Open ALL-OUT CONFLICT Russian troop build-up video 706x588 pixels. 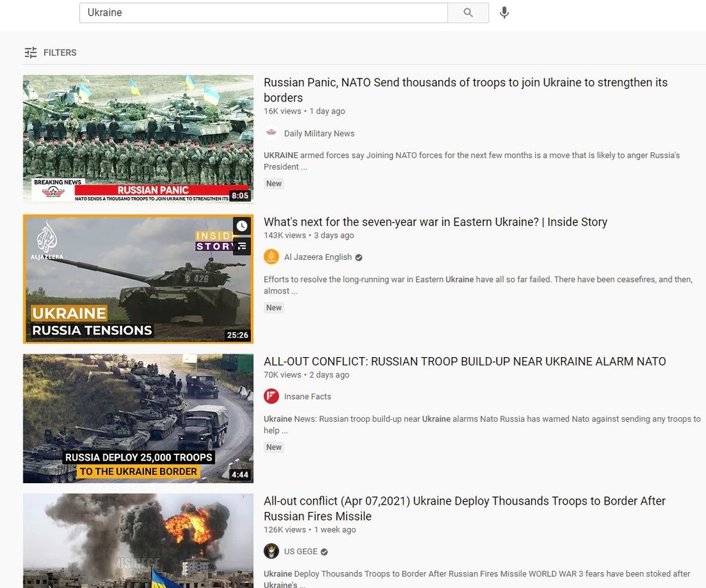click(465, 361)
